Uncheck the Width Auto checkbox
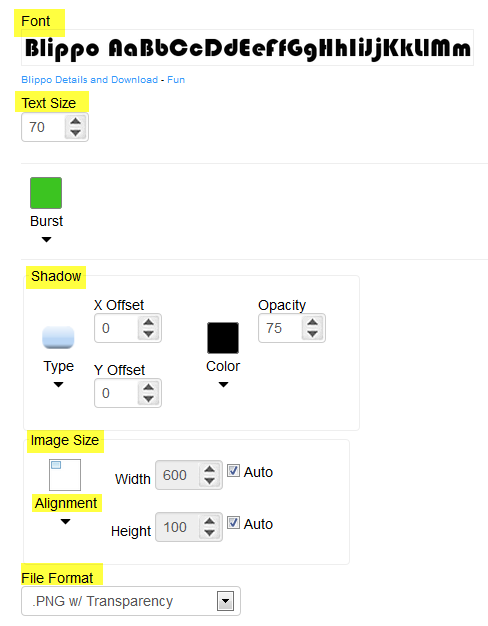The image size is (488, 626). coord(234,471)
